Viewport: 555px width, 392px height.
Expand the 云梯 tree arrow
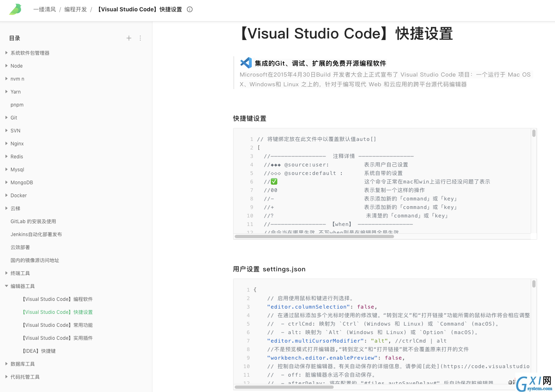(6, 208)
